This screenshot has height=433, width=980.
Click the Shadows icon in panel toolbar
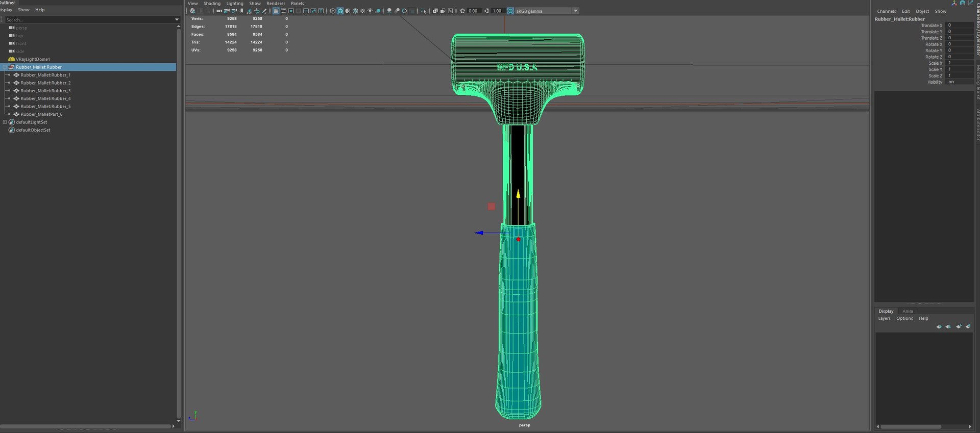click(378, 11)
